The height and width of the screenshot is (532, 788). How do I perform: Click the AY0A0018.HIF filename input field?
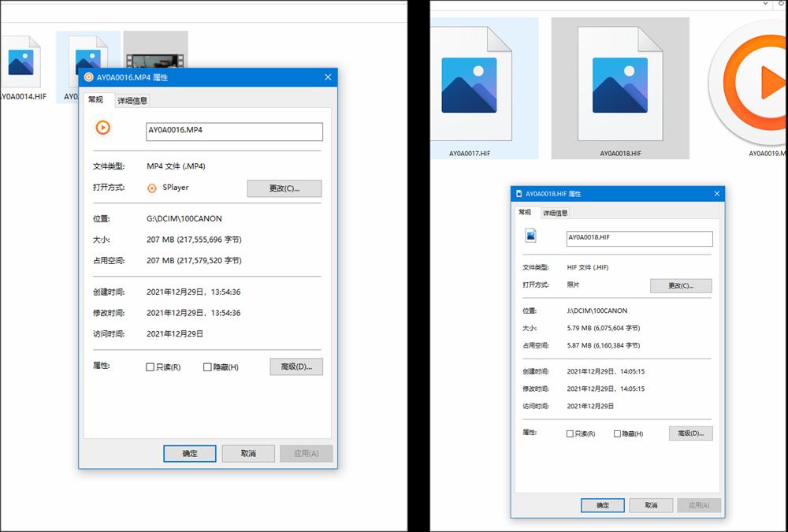tap(639, 239)
